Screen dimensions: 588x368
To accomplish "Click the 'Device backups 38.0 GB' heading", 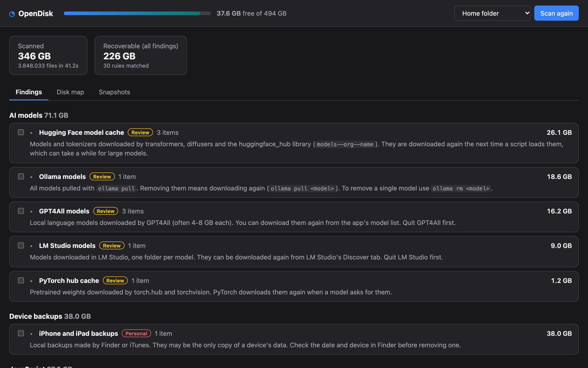I will 50,316.
